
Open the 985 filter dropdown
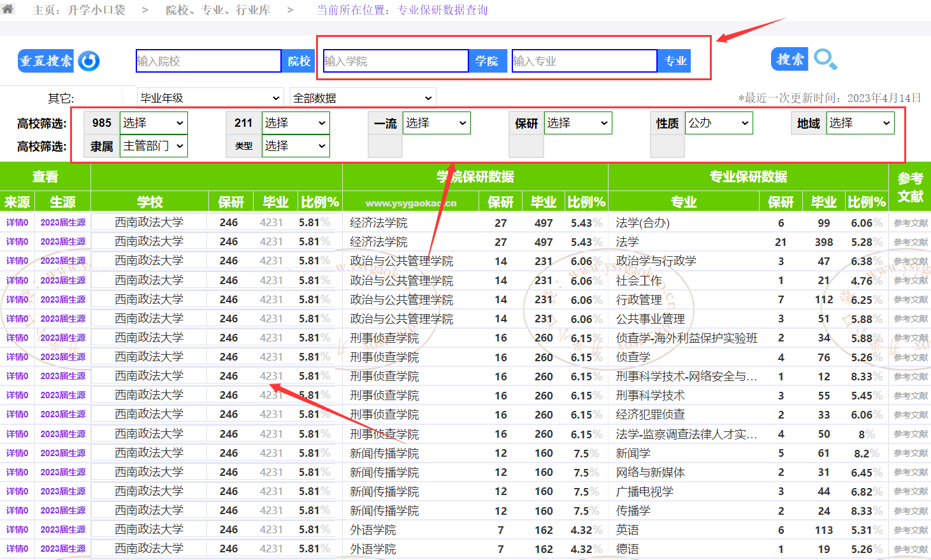[x=154, y=123]
